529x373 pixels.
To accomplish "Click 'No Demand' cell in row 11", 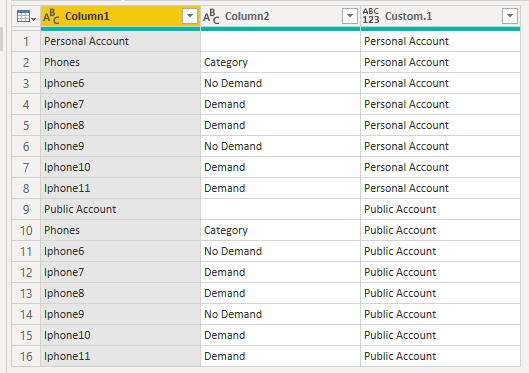I will coord(280,251).
